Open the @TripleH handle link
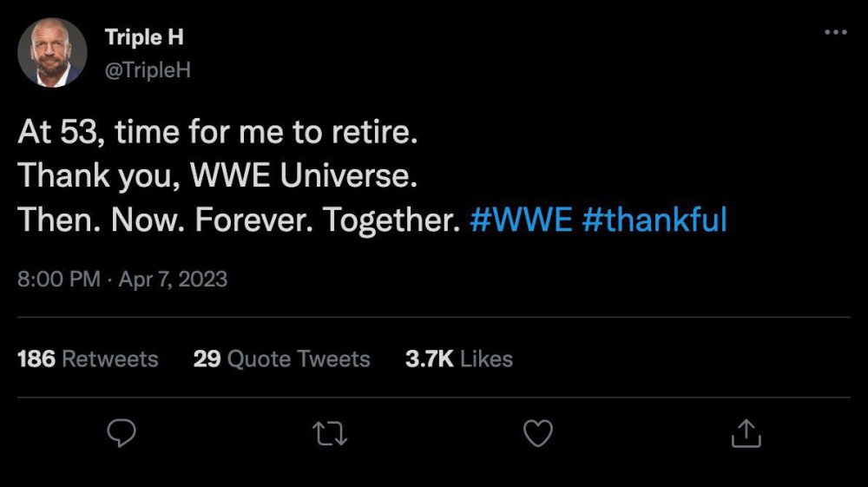The image size is (868, 487). [147, 69]
